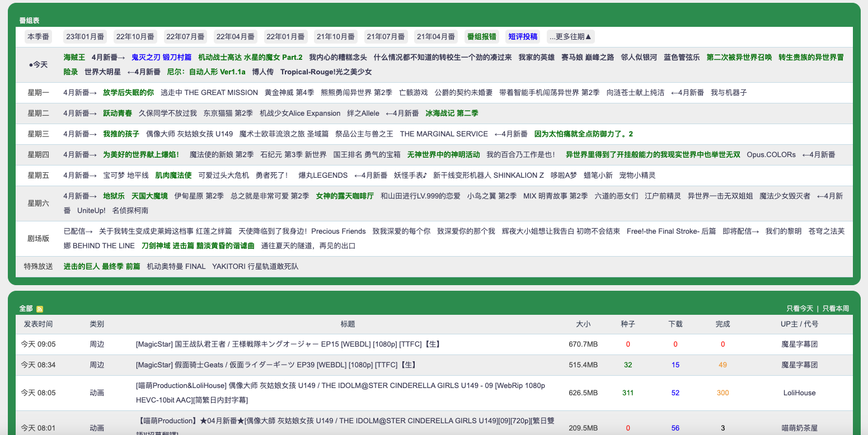Image resolution: width=868 pixels, height=435 pixels.
Task: Open 为美好的世界献上爆焰！ link
Action: click(141, 155)
